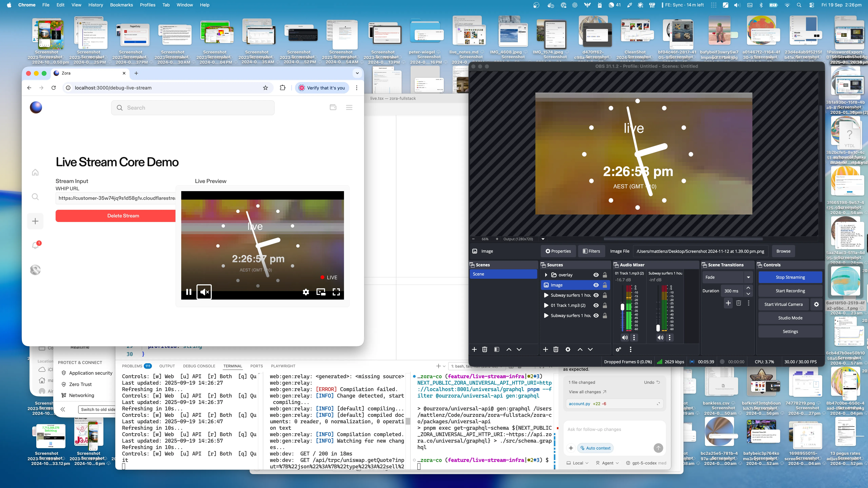Open Output (1280x720) preview dropdown arrow
Viewport: 868px width, 488px height.
[x=543, y=239]
